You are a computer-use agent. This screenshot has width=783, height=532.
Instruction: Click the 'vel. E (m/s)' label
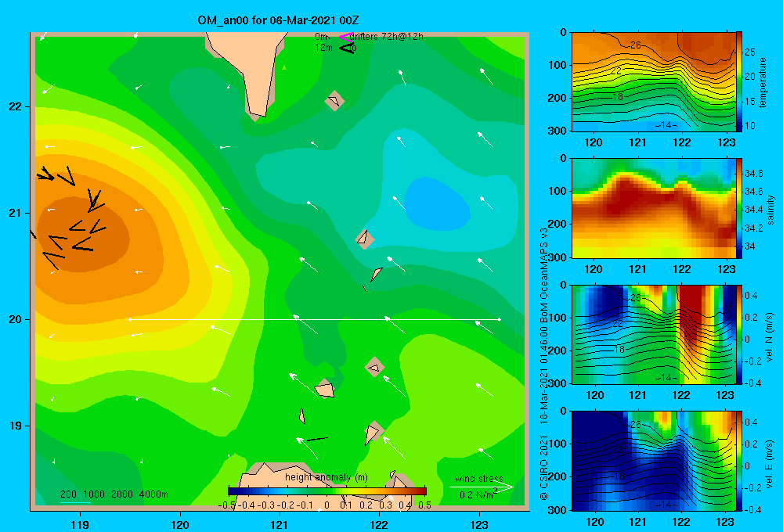[x=770, y=464]
